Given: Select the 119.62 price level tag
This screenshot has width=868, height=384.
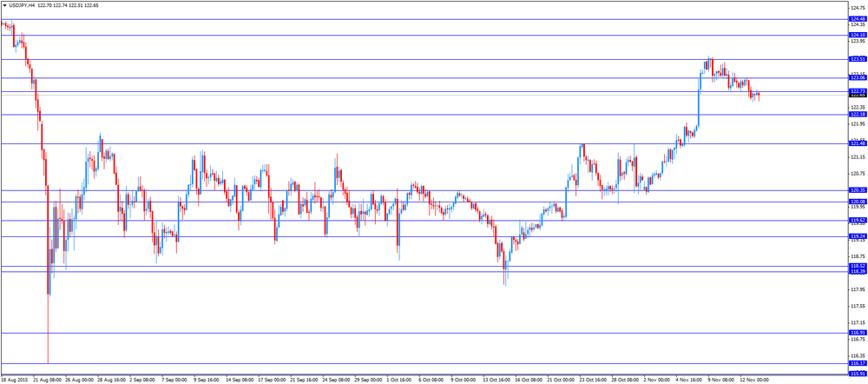Looking at the screenshot, I should click(858, 220).
